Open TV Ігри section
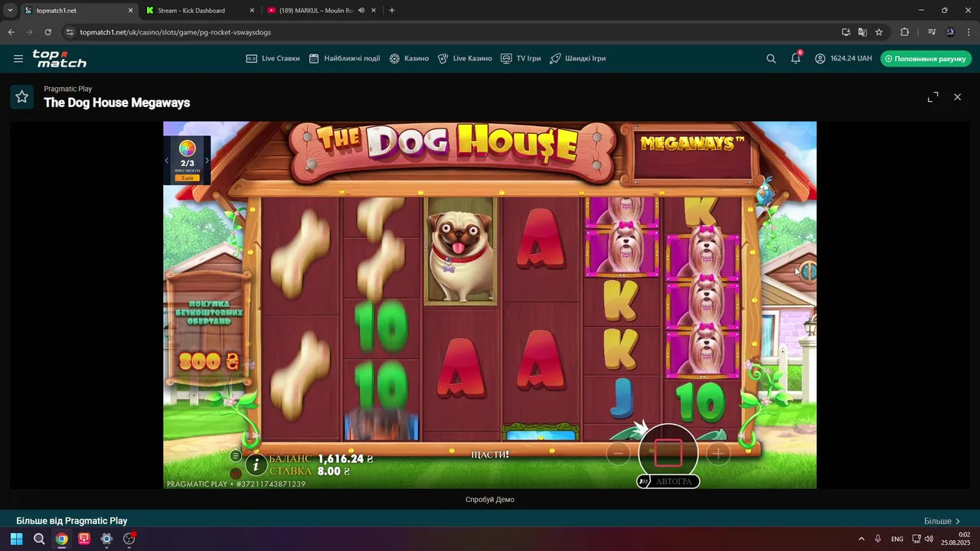This screenshot has height=551, width=980. 521,58
